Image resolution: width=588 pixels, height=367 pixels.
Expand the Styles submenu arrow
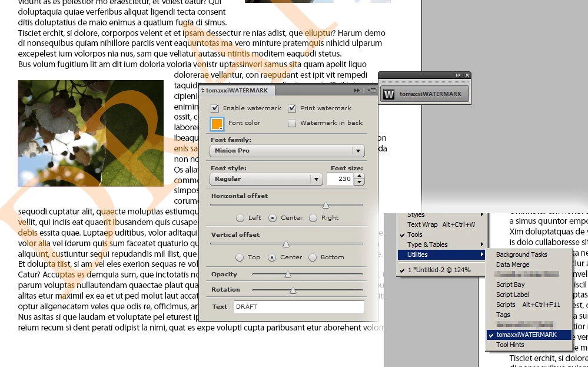click(481, 214)
